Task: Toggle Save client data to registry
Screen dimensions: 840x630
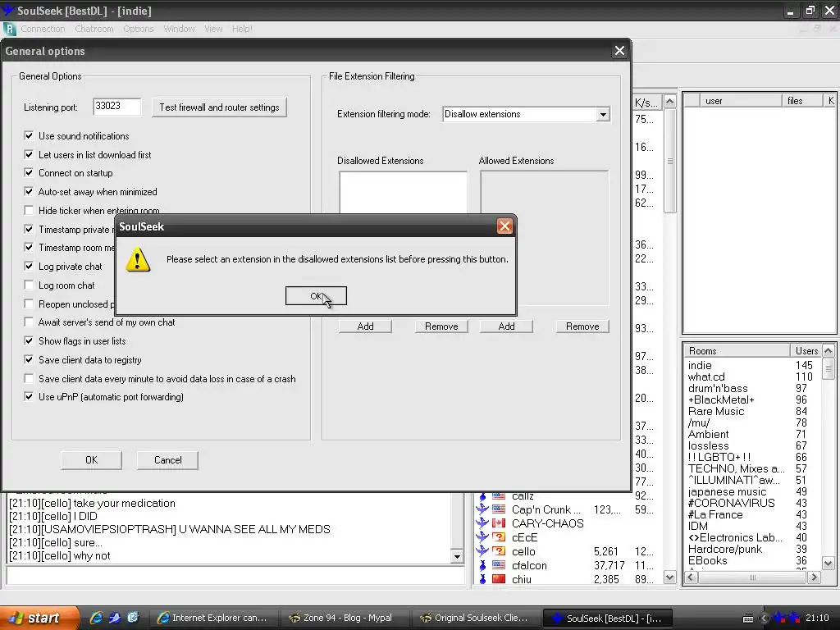Action: [29, 359]
